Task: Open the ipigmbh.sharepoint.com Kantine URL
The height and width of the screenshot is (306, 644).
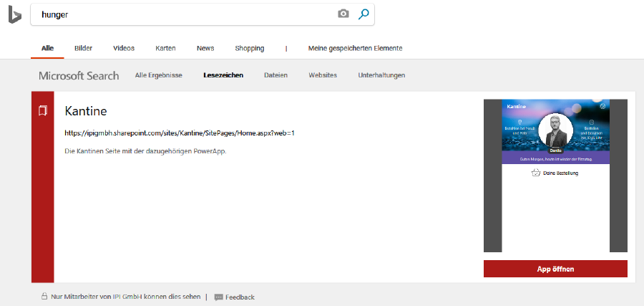Action: click(180, 133)
